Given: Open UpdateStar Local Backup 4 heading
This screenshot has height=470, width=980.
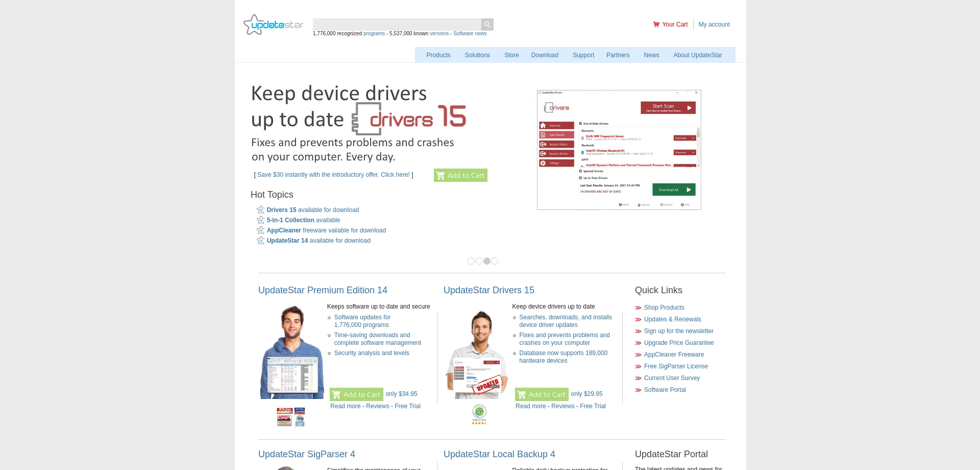Looking at the screenshot, I should coord(499,454).
